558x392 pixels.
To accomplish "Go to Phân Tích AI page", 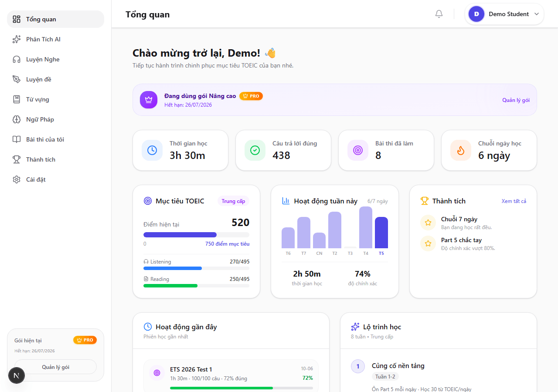I will [55, 39].
